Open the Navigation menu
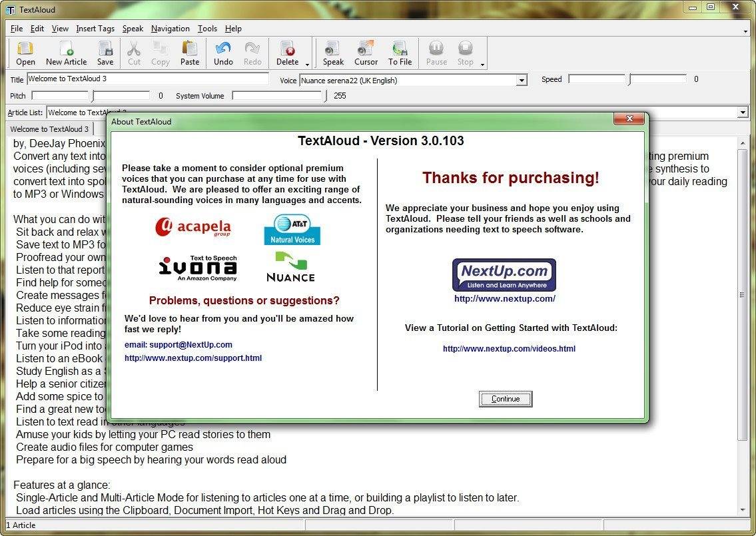The height and width of the screenshot is (536, 756). tap(171, 29)
